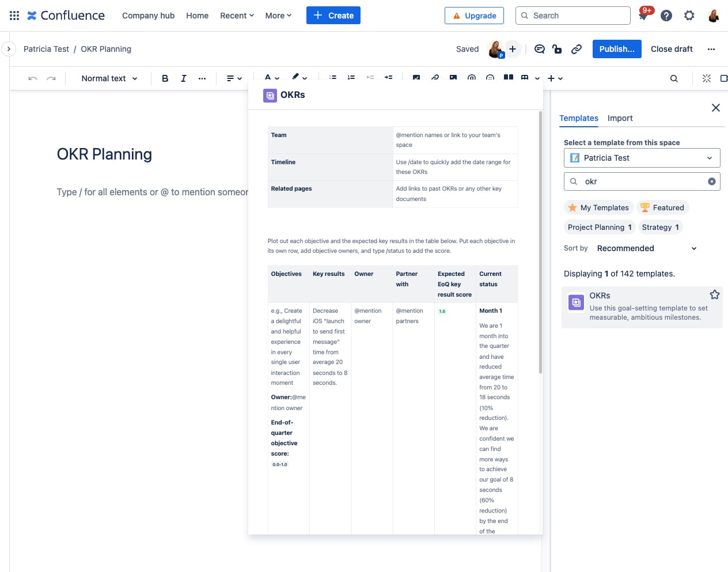Switch to the Import tab
728x572 pixels.
[620, 118]
